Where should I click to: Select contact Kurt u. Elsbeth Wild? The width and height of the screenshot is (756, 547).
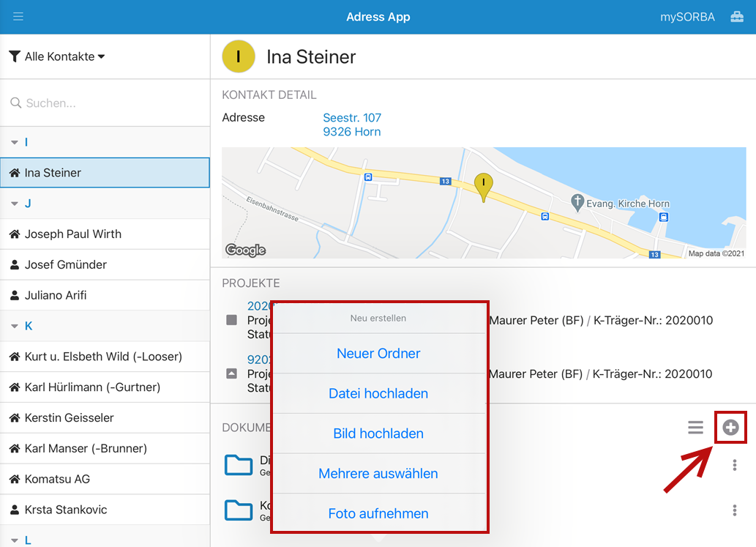coord(105,357)
